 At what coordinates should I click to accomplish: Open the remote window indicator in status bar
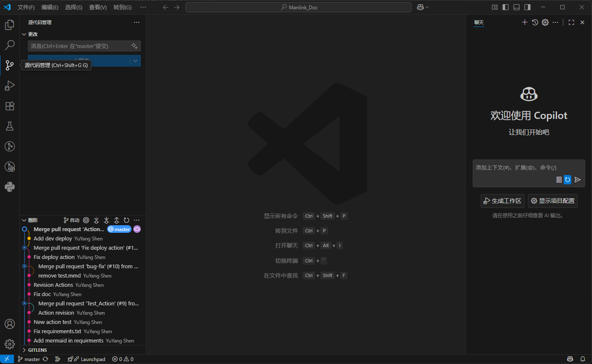[x=7, y=359]
